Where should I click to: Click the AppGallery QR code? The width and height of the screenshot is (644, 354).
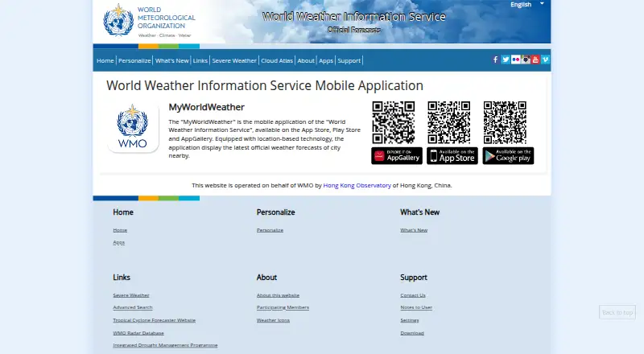pyautogui.click(x=394, y=122)
